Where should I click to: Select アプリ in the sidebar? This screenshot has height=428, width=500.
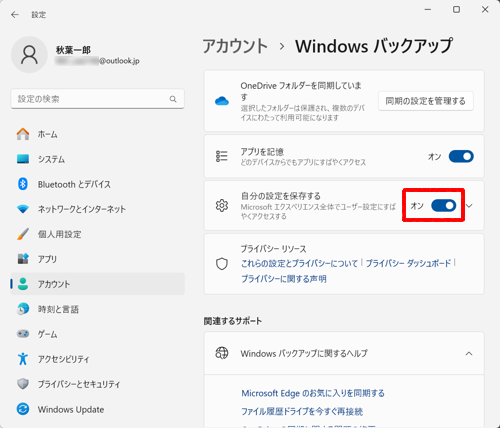tap(97, 259)
